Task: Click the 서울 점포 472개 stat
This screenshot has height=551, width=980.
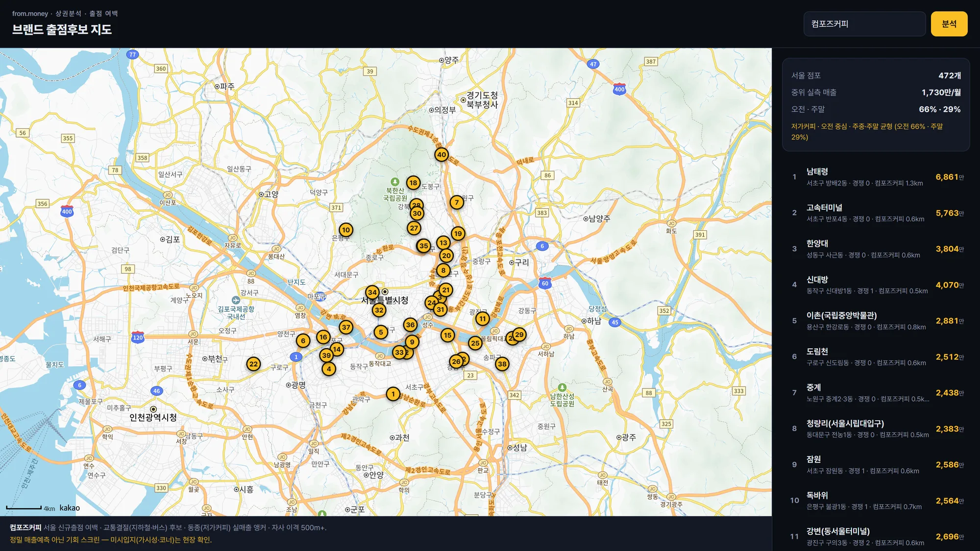Action: [876, 75]
